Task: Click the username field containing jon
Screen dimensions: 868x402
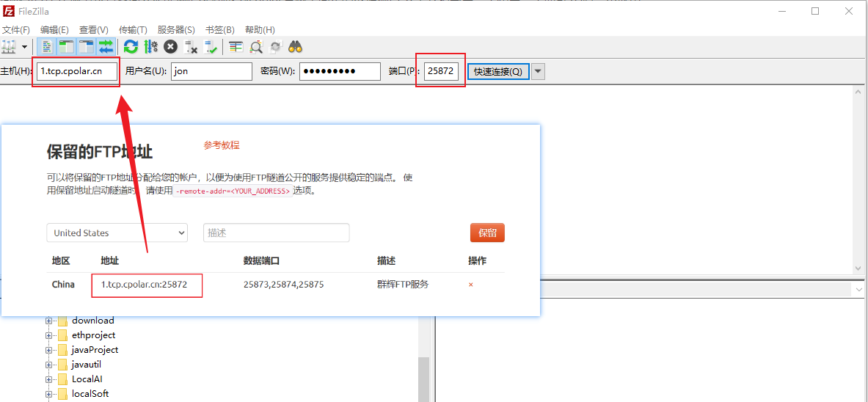Action: click(211, 71)
